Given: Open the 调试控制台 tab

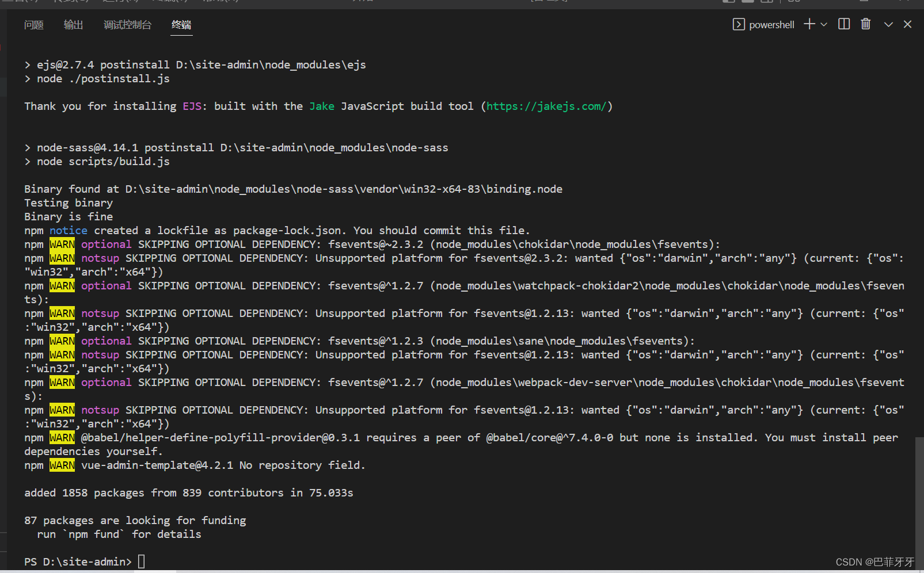Looking at the screenshot, I should point(127,25).
